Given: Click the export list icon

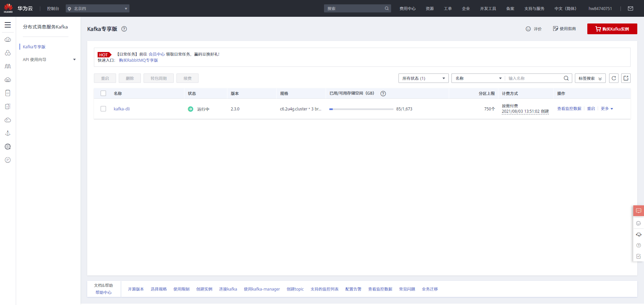Looking at the screenshot, I should click(x=626, y=78).
